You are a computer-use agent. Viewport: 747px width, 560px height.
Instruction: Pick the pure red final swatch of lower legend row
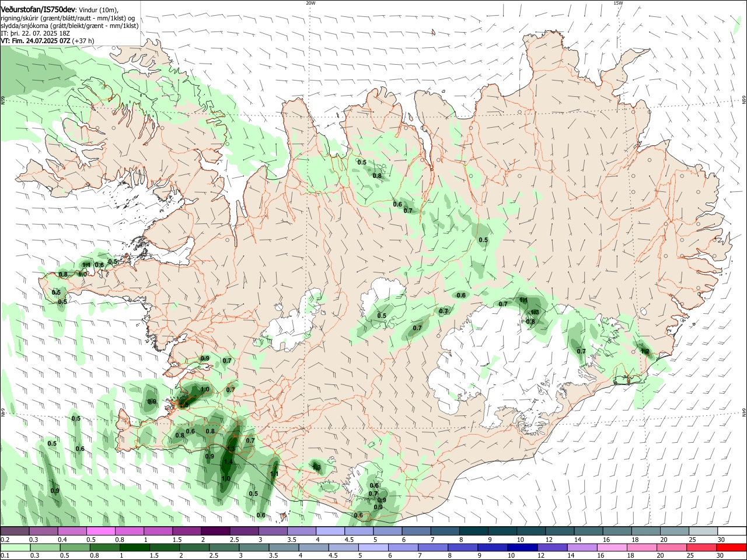pos(731,547)
